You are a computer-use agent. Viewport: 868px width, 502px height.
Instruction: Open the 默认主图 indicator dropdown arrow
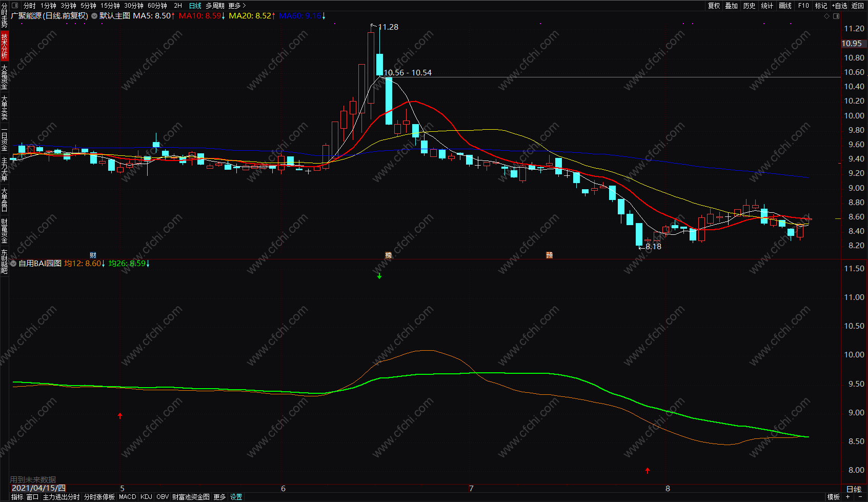click(94, 16)
